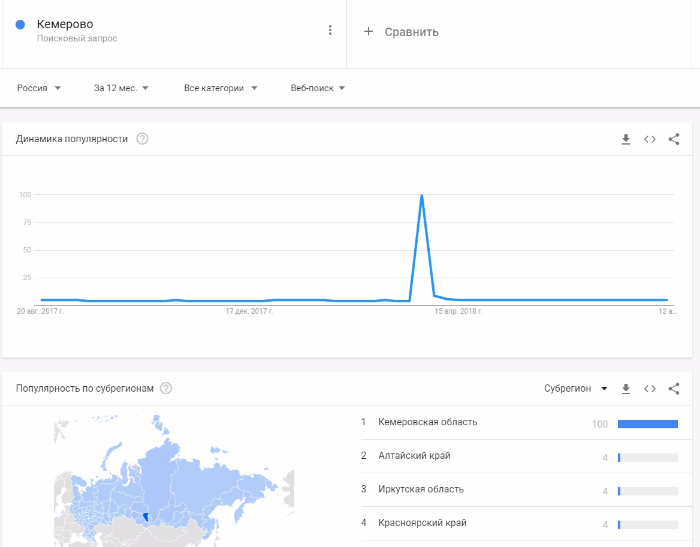Image resolution: width=700 pixels, height=547 pixels.
Task: Open the three-dot menu for Кемерово query
Action: click(x=330, y=30)
